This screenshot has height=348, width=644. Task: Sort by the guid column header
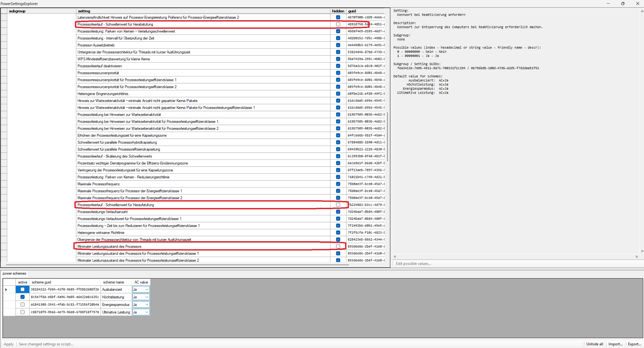pos(352,11)
